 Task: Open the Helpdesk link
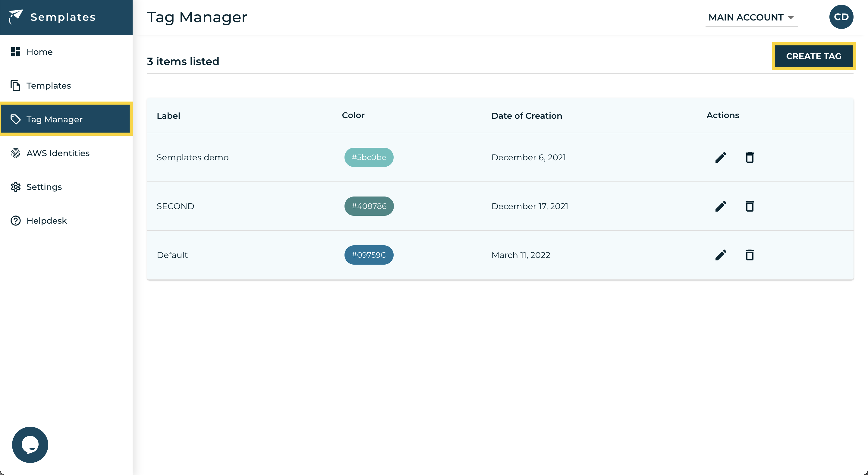[x=46, y=221]
